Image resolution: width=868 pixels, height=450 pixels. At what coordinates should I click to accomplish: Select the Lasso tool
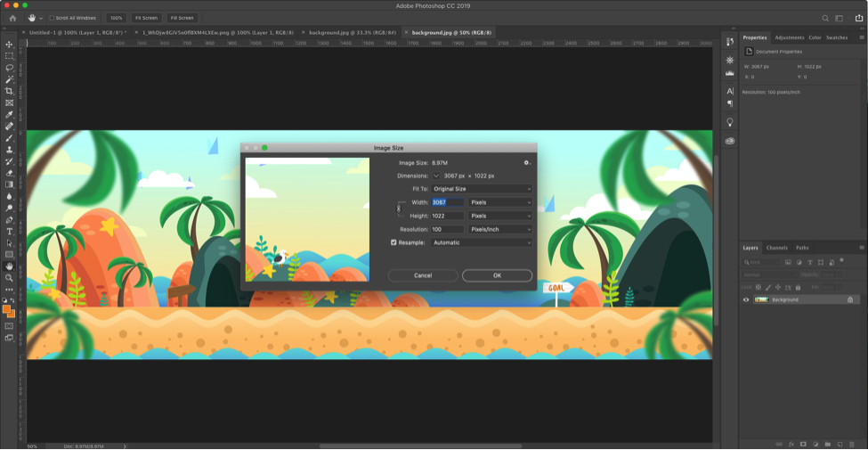coord(10,68)
